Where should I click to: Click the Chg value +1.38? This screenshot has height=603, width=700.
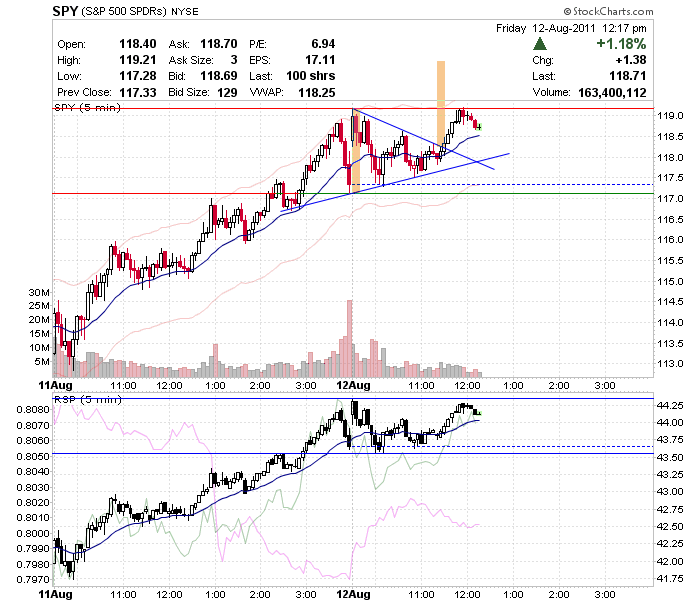[x=631, y=60]
